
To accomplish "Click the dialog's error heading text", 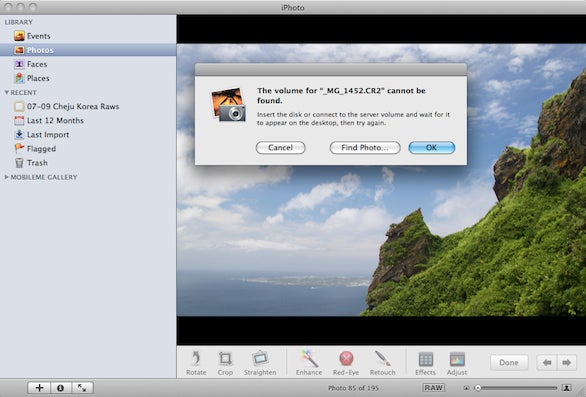I will 341,95.
